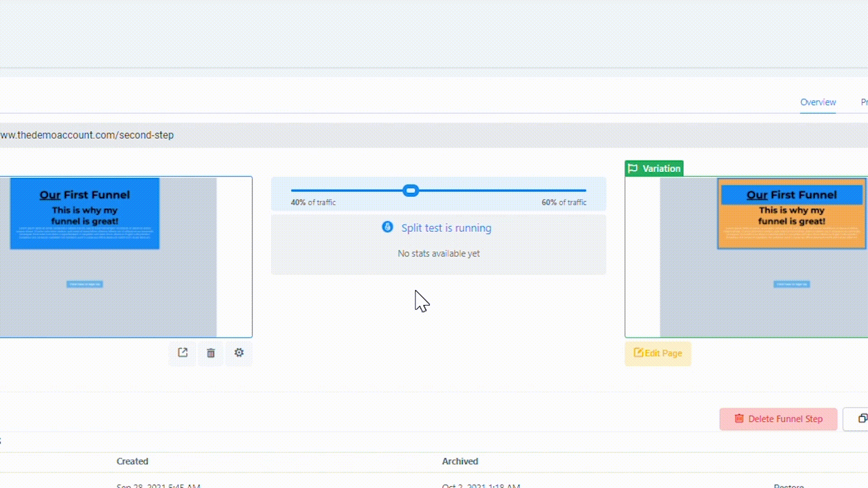This screenshot has width=868, height=488.
Task: Click trash icon in Delete Funnel Step
Action: 739,418
